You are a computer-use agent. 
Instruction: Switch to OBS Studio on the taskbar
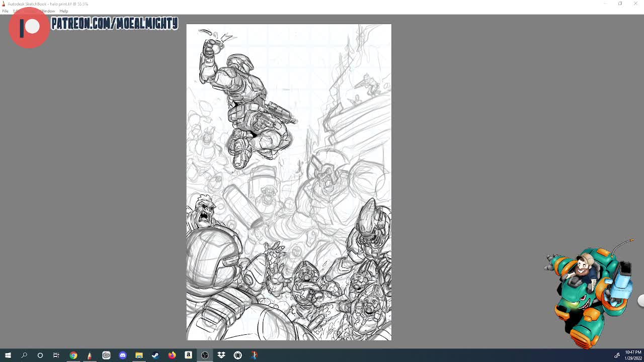[x=205, y=355]
